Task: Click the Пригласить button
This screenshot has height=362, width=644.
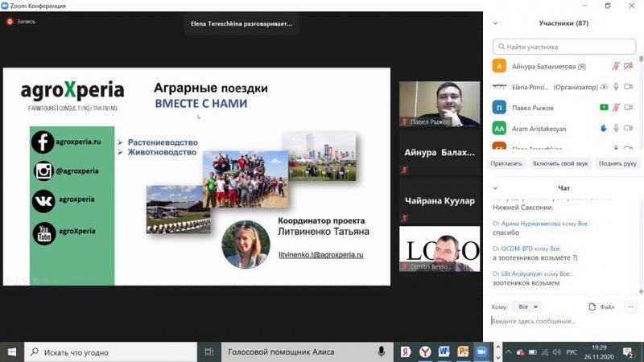Action: [506, 163]
